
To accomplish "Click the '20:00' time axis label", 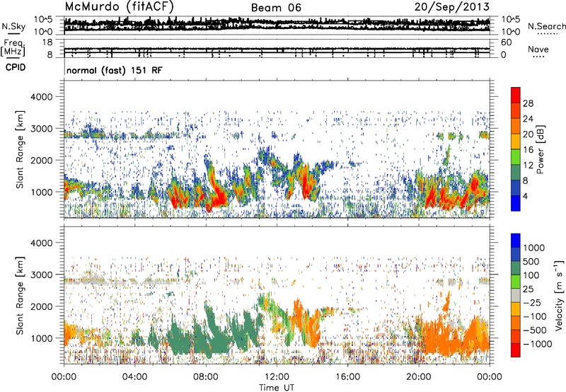I will click(418, 377).
